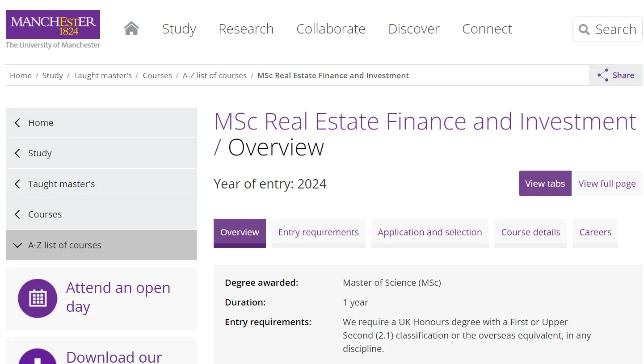Select the View tabs display option
The height and width of the screenshot is (364, 644).
tap(545, 184)
